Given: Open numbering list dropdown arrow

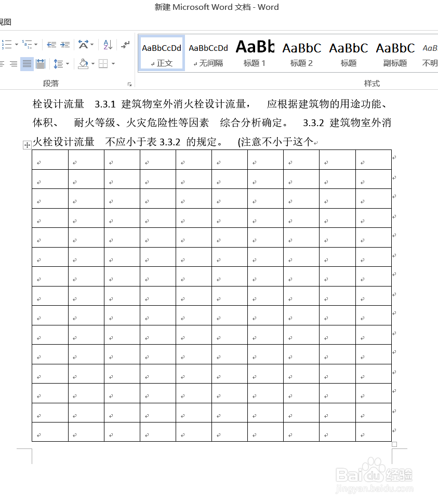Looking at the screenshot, I should (x=17, y=44).
